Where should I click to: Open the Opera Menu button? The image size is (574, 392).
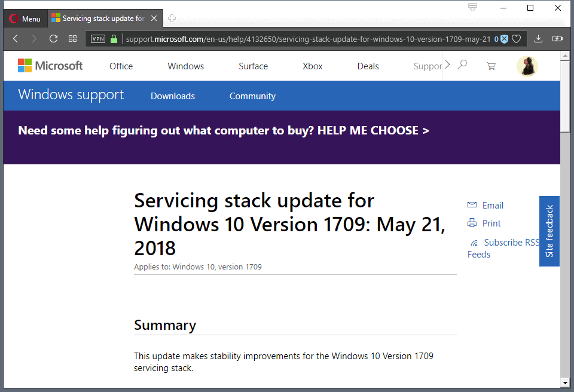[x=25, y=19]
